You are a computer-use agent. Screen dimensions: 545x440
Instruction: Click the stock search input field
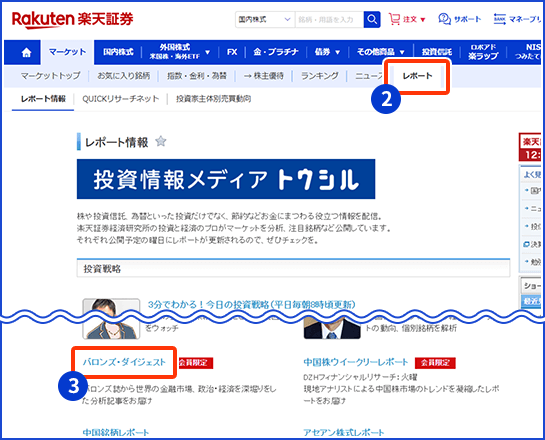point(329,19)
